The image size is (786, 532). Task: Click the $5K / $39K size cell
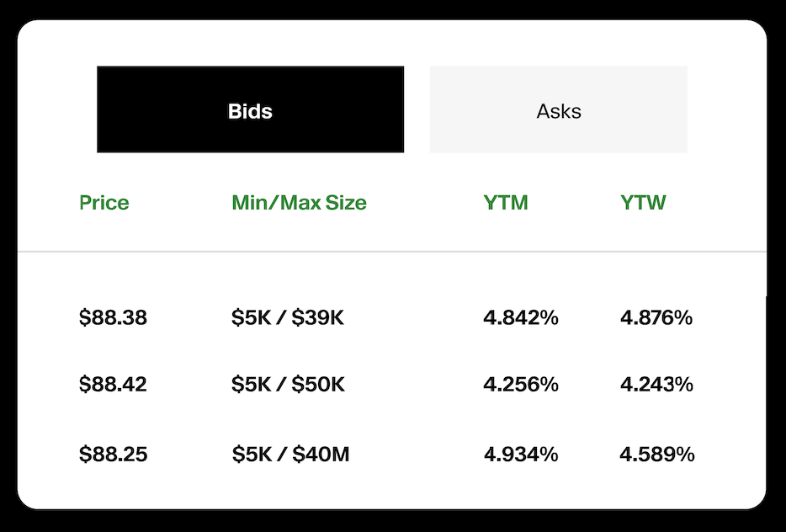[288, 318]
